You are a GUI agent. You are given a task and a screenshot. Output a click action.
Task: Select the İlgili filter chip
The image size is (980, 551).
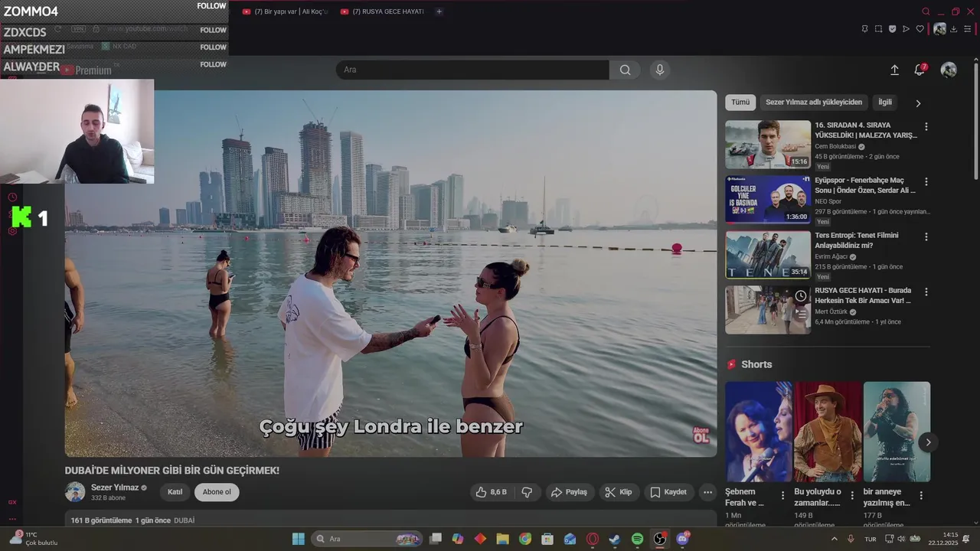[x=885, y=103]
